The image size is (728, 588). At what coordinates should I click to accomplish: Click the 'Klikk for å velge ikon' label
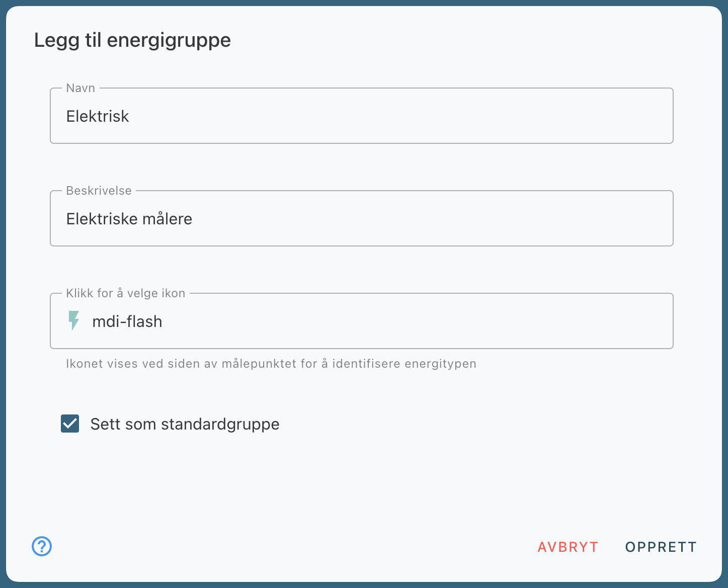tap(126, 293)
